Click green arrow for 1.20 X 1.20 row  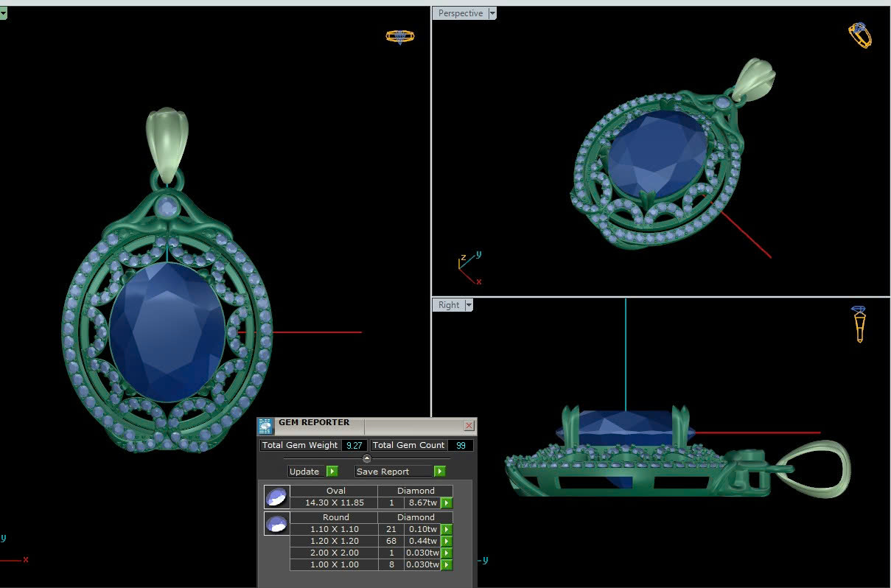pos(447,542)
